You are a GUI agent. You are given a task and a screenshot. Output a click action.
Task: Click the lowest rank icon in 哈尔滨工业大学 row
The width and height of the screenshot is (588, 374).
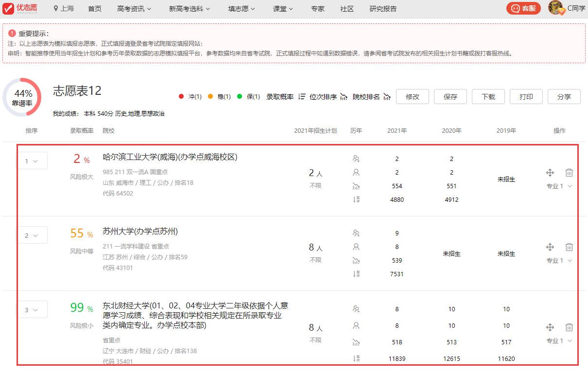pos(356,199)
